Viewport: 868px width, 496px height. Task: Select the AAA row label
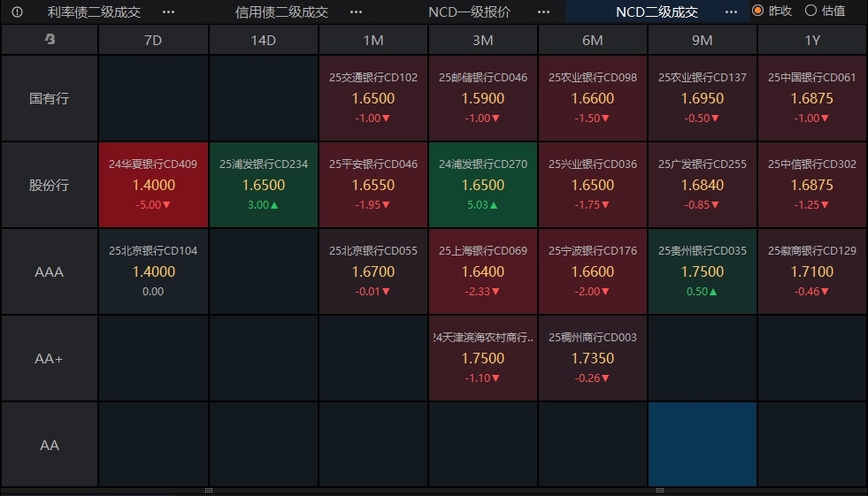(x=50, y=271)
